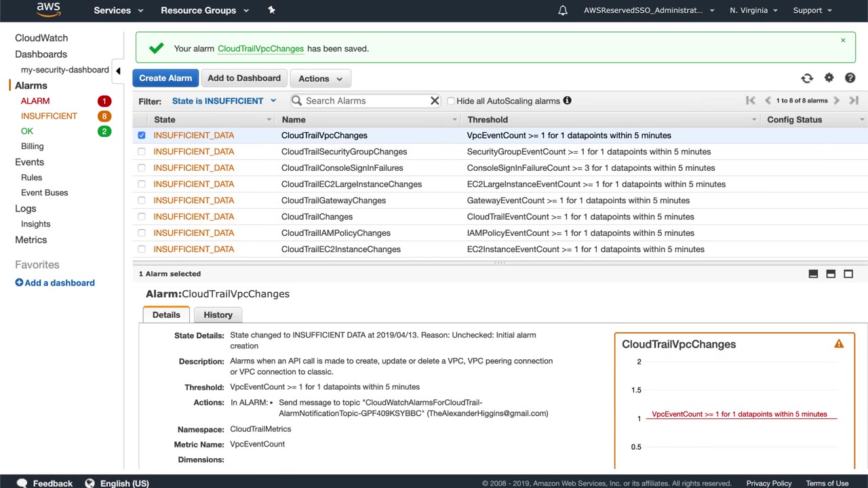Open the N. Virginia region dropdown

753,10
